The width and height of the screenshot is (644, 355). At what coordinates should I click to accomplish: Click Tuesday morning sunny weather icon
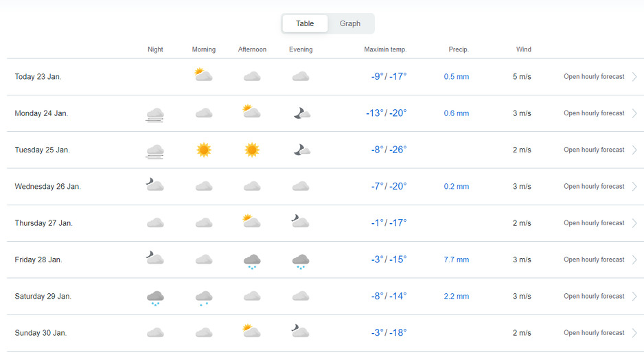(x=203, y=150)
